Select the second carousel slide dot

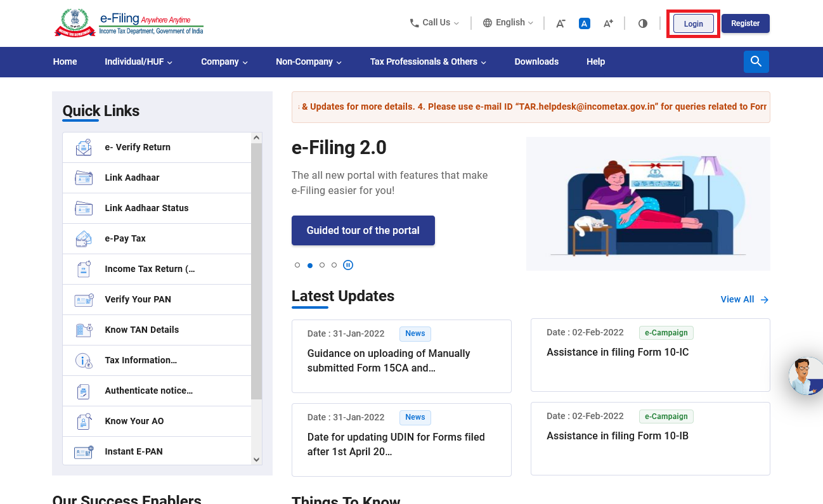click(310, 265)
